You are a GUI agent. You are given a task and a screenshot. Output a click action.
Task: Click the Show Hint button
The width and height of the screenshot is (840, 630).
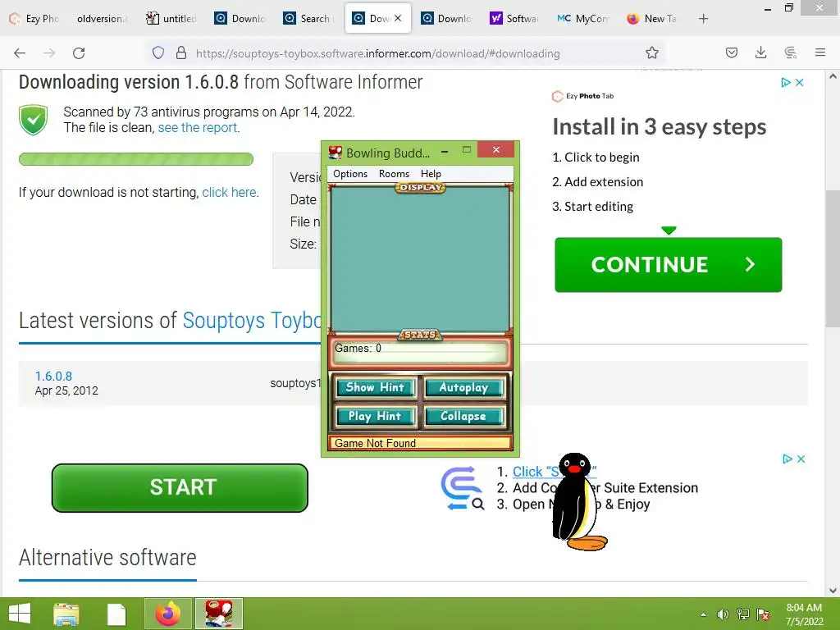pyautogui.click(x=375, y=387)
